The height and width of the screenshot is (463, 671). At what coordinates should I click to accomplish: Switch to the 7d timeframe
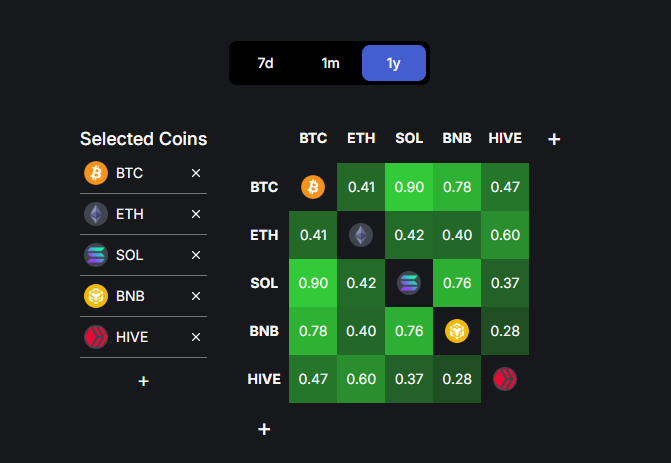point(265,63)
